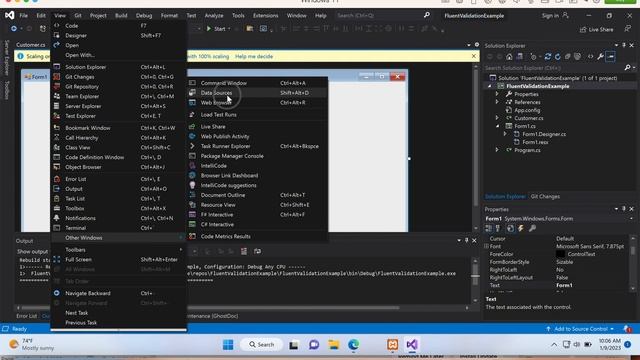This screenshot has width=640, height=360.
Task: Click the weather widget on taskbar
Action: click(x=31, y=344)
